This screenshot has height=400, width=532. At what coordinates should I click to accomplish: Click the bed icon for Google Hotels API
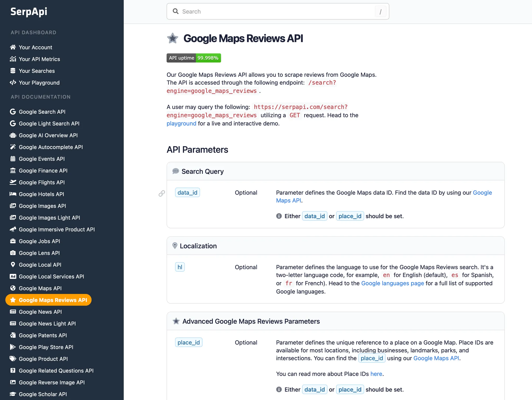[x=13, y=194]
